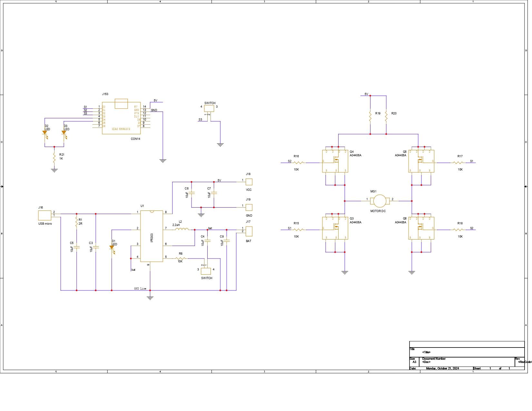Select MOSFET Q4

(335, 161)
